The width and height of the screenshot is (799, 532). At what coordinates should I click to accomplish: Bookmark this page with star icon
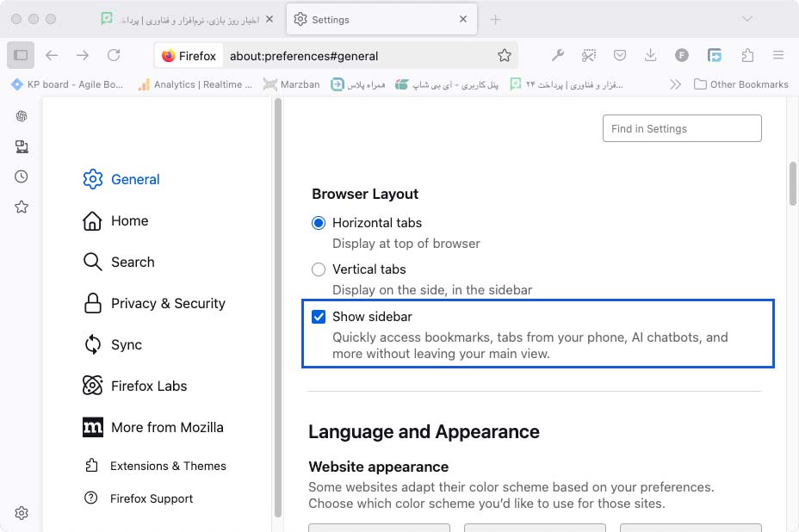[x=505, y=55]
